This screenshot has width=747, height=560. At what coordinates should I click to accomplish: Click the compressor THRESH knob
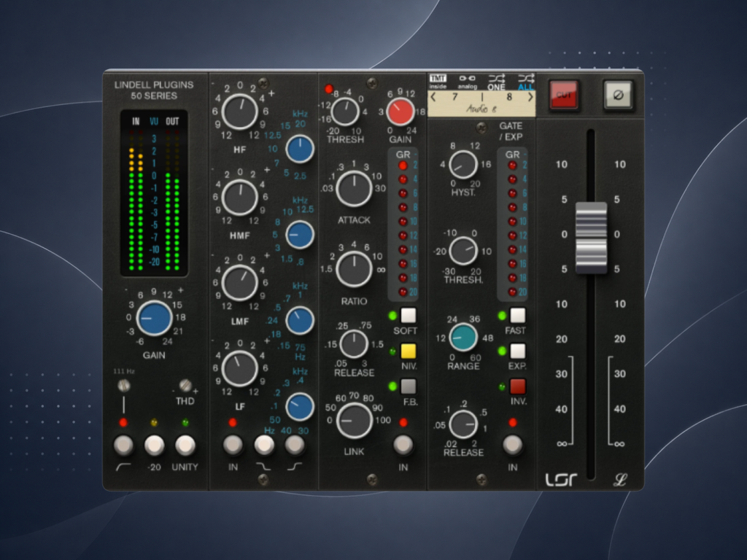point(345,112)
